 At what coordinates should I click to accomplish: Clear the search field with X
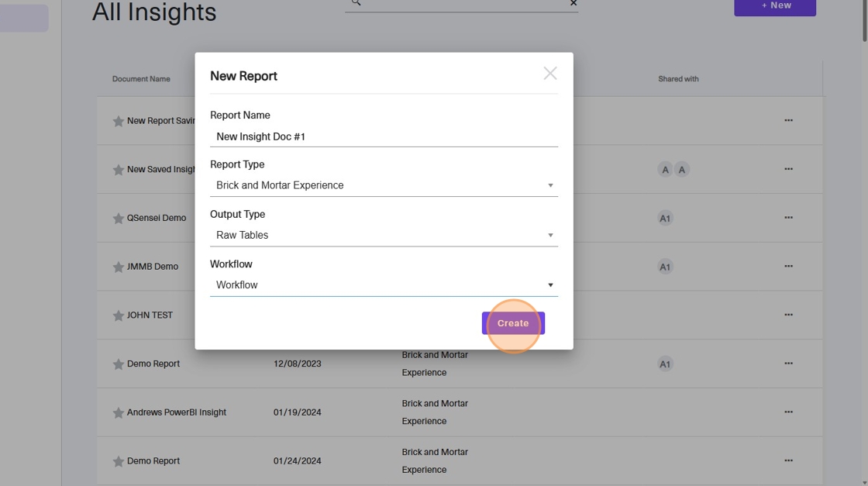pos(573,3)
